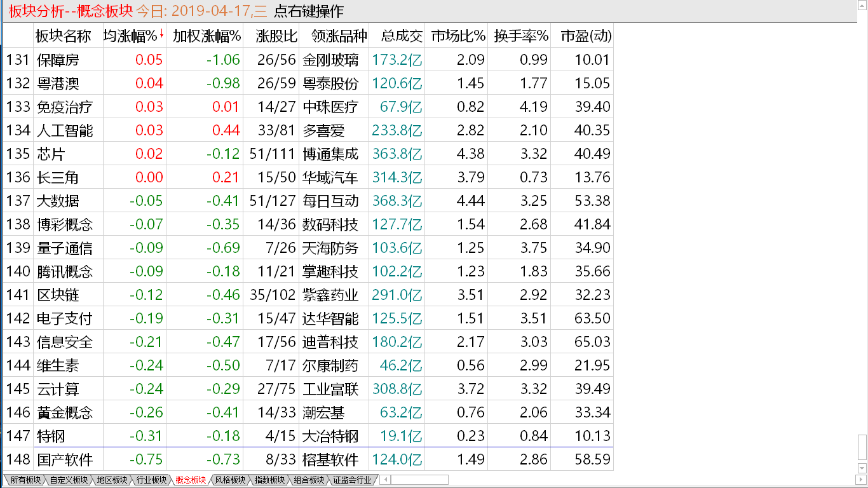Select the 国产软件 sector row

point(309,459)
